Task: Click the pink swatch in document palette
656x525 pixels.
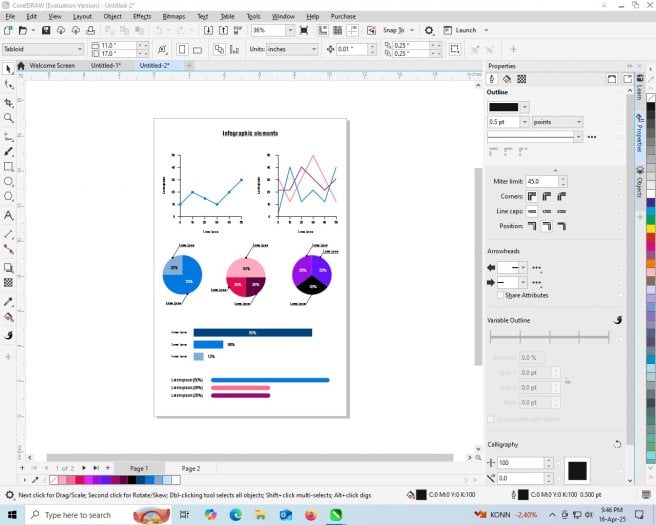Action: pos(62,480)
